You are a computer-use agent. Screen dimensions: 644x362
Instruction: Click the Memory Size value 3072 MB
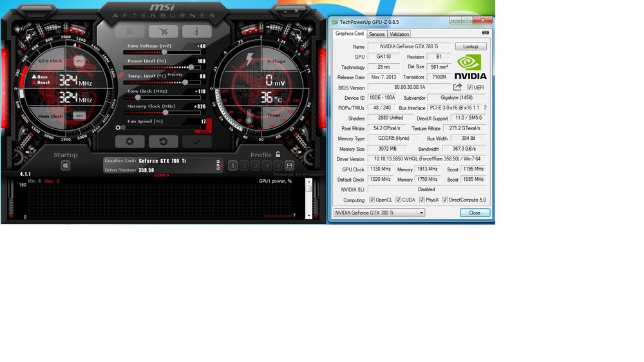click(x=387, y=149)
